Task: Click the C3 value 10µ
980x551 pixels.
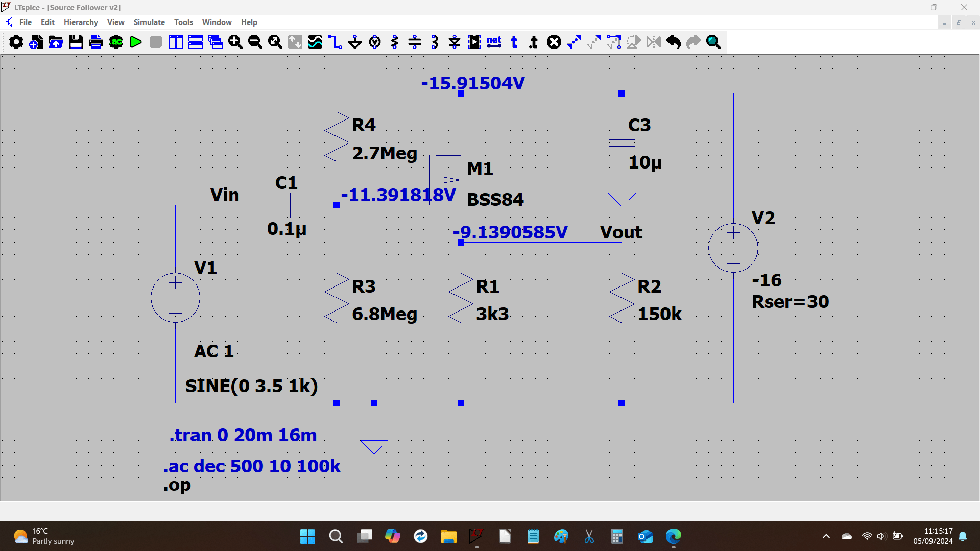Action: 645,163
